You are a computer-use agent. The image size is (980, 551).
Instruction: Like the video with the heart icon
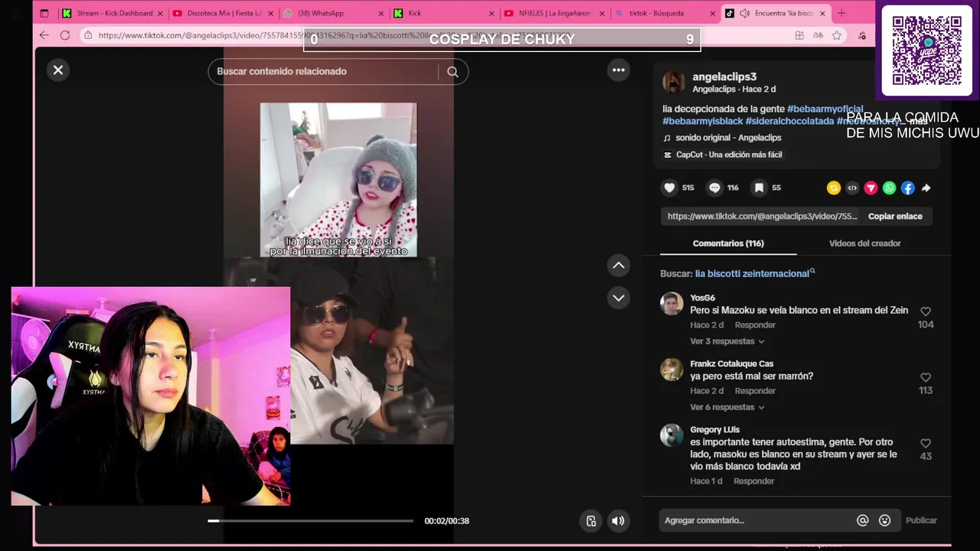669,187
